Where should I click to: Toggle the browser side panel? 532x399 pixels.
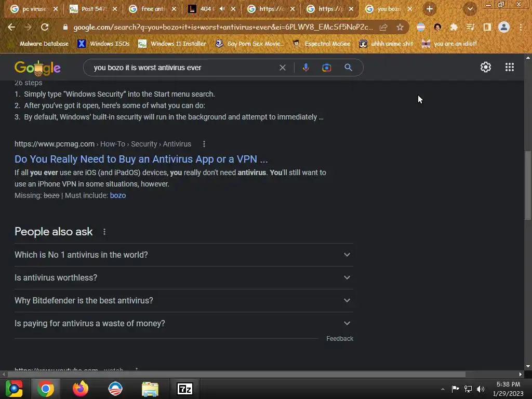point(487,27)
